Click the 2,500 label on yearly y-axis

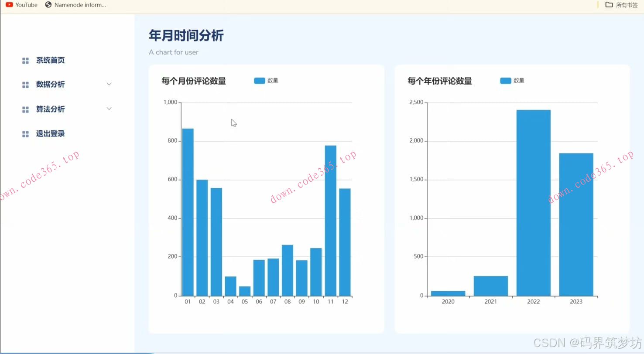(416, 102)
